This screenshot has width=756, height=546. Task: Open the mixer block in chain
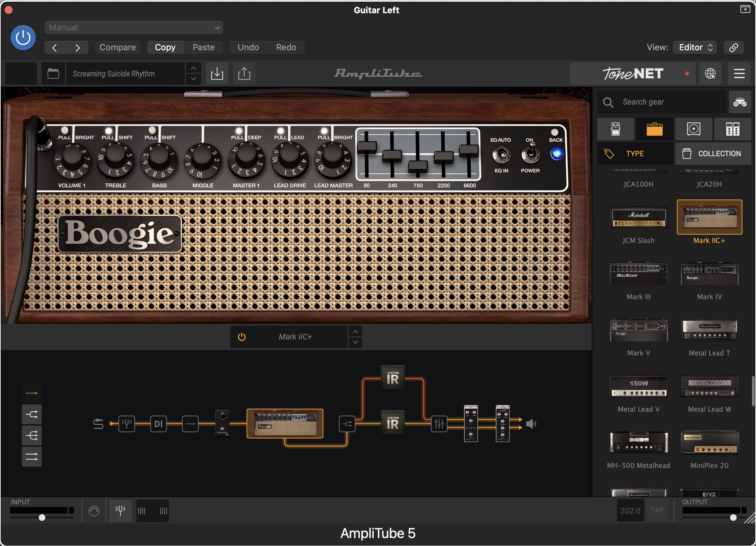439,424
